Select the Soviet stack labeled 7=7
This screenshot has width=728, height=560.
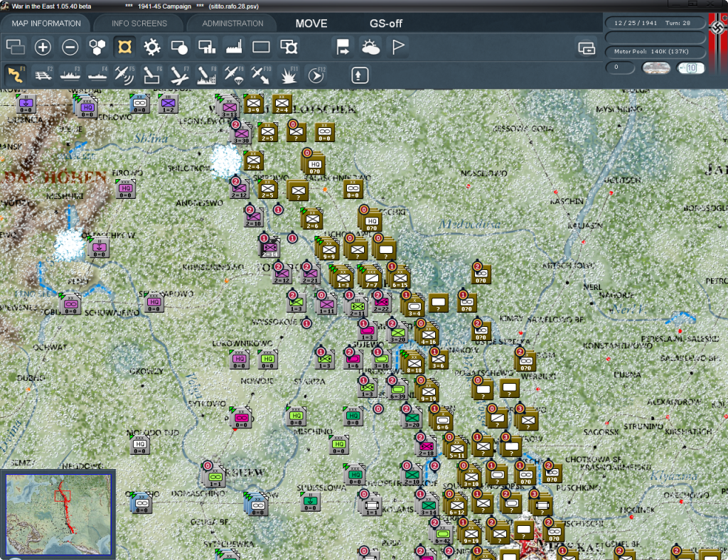[x=370, y=277]
